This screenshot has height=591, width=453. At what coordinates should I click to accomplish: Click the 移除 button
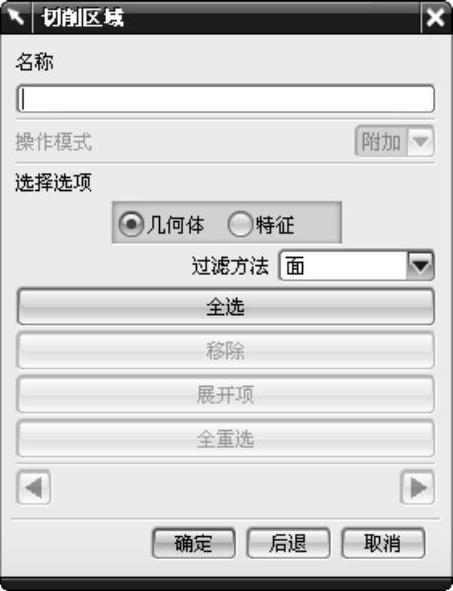point(226,351)
